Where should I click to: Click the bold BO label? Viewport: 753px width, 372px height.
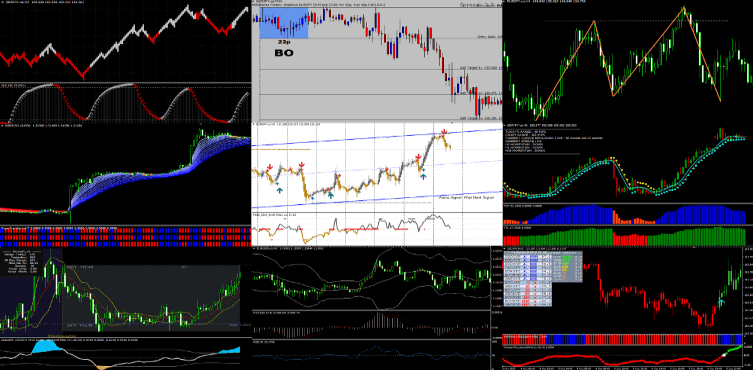click(283, 53)
